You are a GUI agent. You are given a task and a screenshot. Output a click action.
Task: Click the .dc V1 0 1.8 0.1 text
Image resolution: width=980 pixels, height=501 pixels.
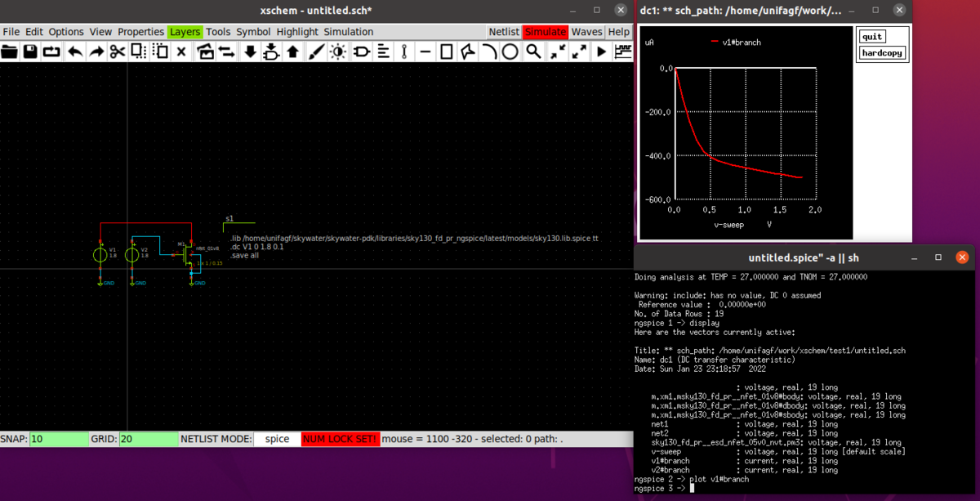coord(256,247)
